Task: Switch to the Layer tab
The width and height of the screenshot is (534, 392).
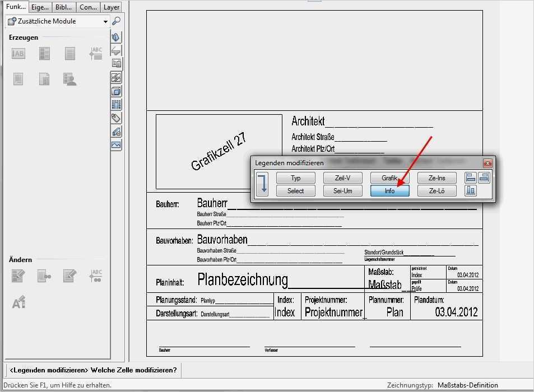Action: pos(112,7)
